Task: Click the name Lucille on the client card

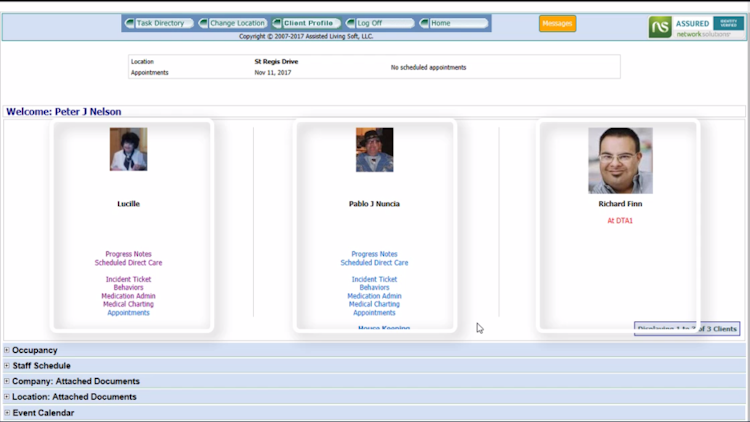Action: [128, 204]
